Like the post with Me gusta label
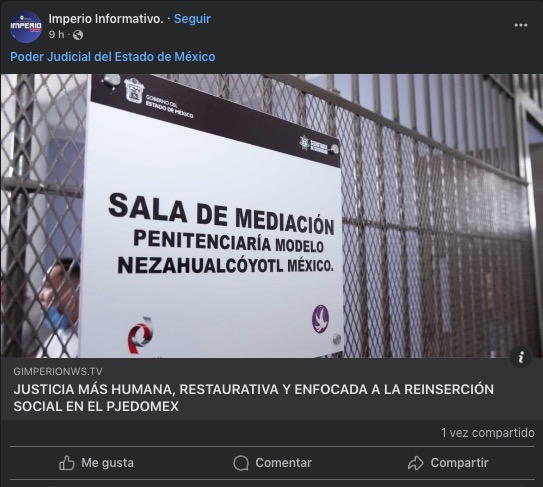Viewport: 543px width, 487px height. [x=107, y=463]
